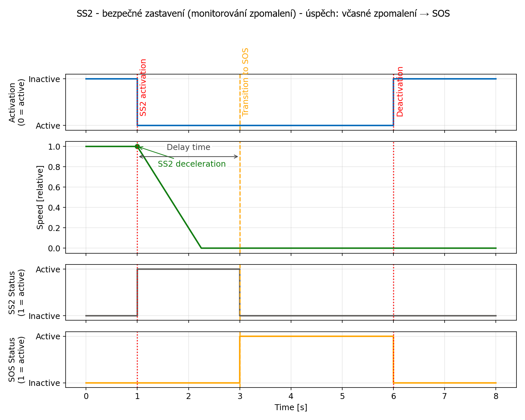Click the green dot marker at speed 1.0
The height and width of the screenshot is (420, 525).
(137, 147)
